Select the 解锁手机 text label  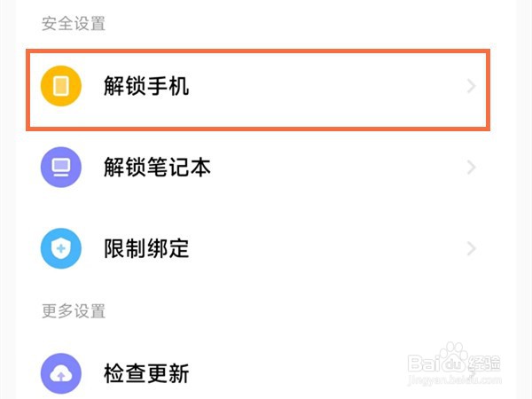[x=146, y=86]
